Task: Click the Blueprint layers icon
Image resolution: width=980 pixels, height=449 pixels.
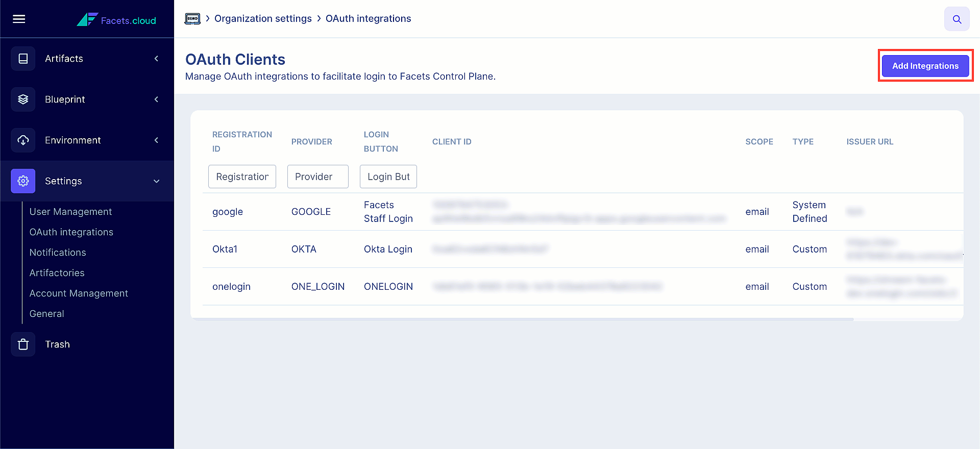Action: pos(23,99)
